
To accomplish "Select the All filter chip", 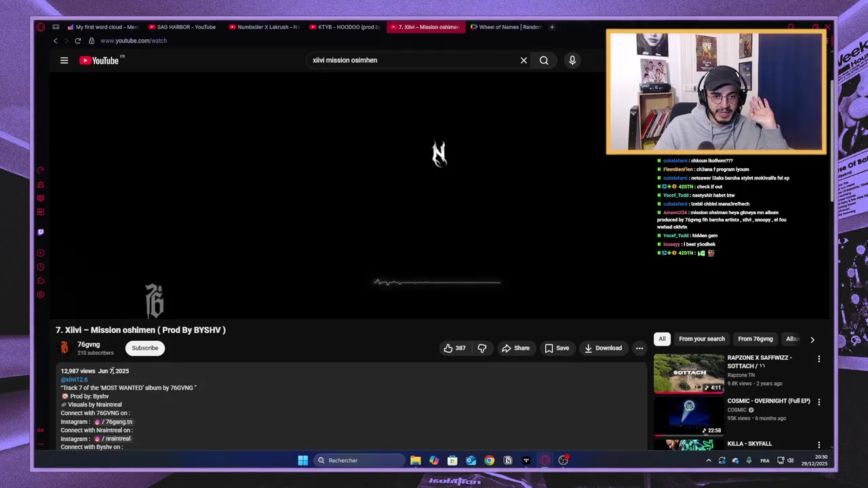I will tap(662, 339).
